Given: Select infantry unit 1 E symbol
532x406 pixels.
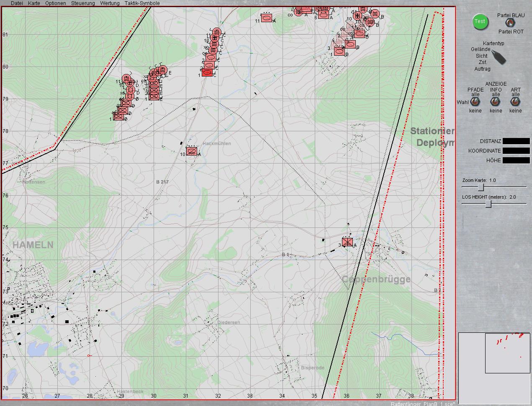Looking at the screenshot, I should [x=154, y=97].
